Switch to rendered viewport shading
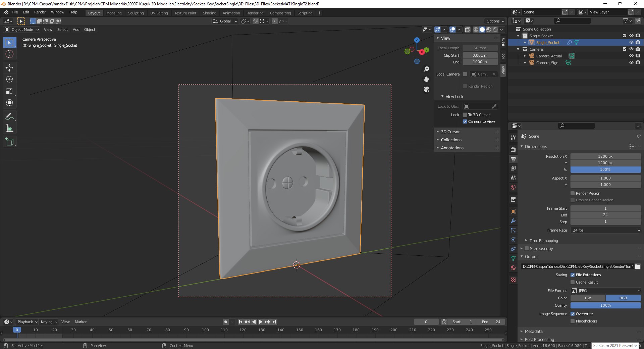 (x=495, y=30)
